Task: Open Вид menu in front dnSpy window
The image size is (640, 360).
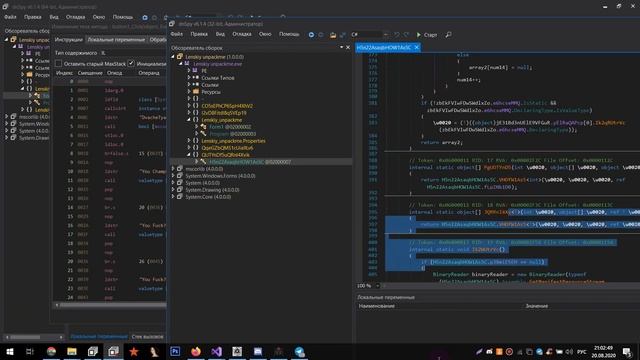Action: 220,34
